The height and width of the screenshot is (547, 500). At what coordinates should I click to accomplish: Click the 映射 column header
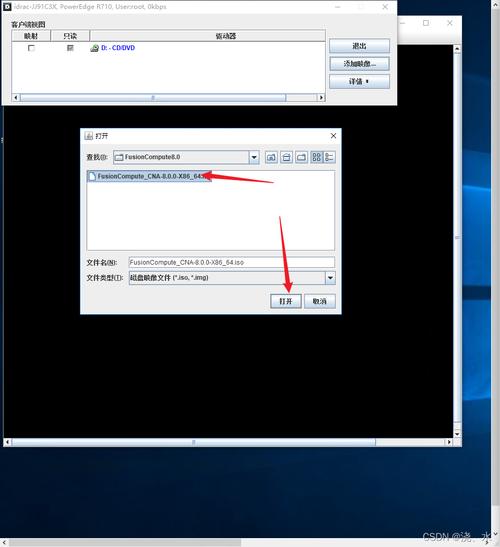(x=31, y=36)
